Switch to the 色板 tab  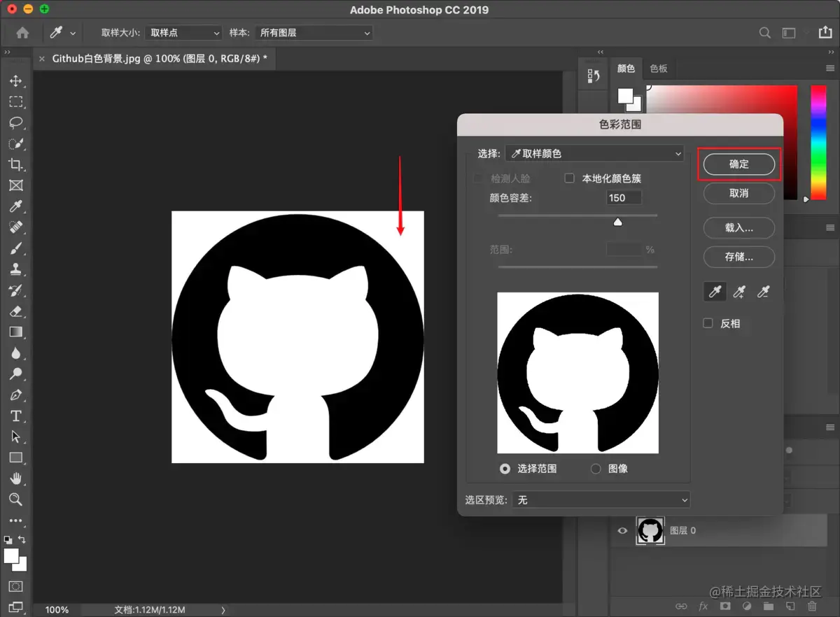[x=659, y=69]
